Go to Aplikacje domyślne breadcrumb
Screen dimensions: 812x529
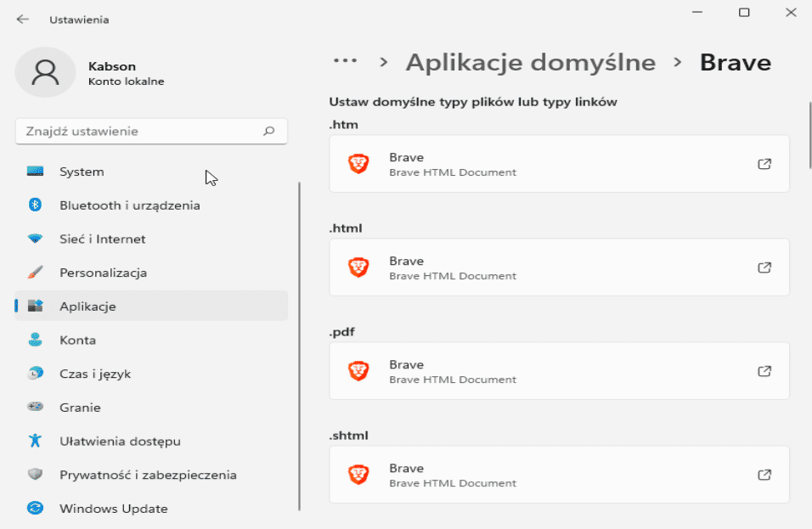click(x=531, y=63)
